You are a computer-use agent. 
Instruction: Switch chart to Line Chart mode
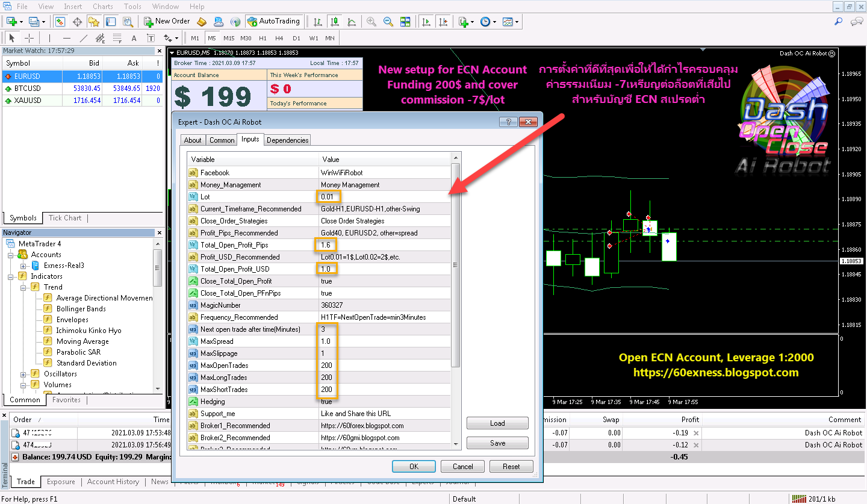tap(351, 22)
